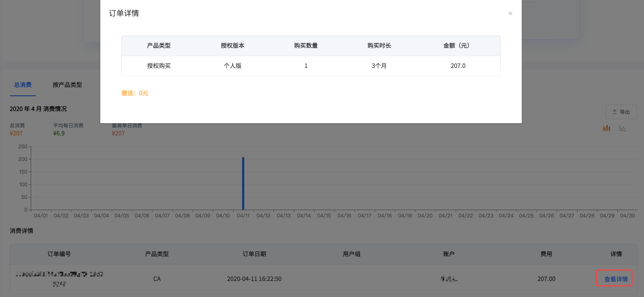Viewport: 644px width, 297px height.
Task: Click the 费用 column header
Action: 546,254
